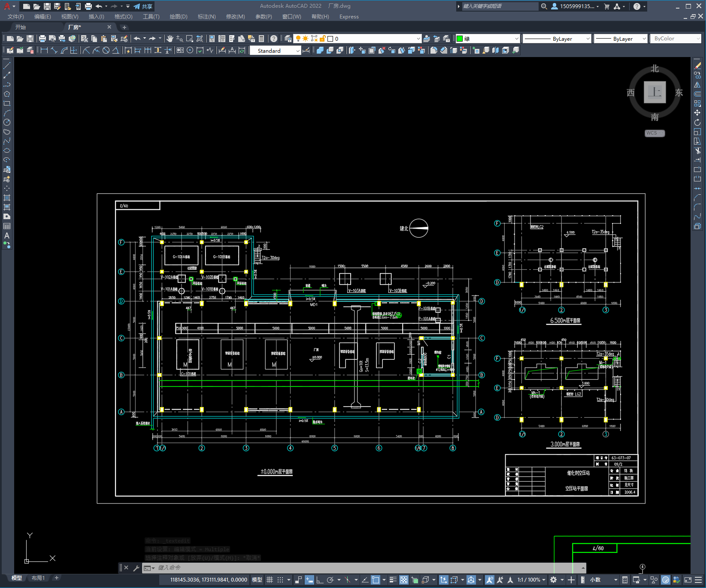Toggle polar tracking in status bar

tap(330, 580)
